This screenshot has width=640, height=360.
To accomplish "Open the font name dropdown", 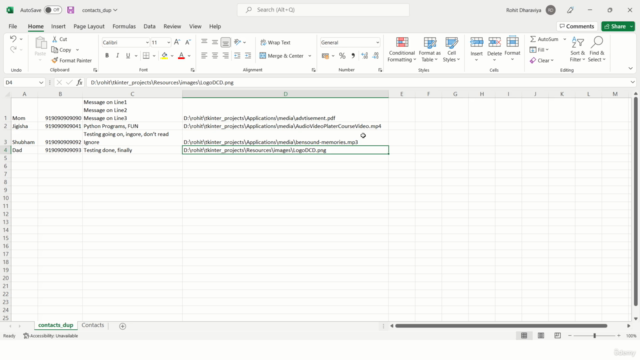I will (x=147, y=42).
